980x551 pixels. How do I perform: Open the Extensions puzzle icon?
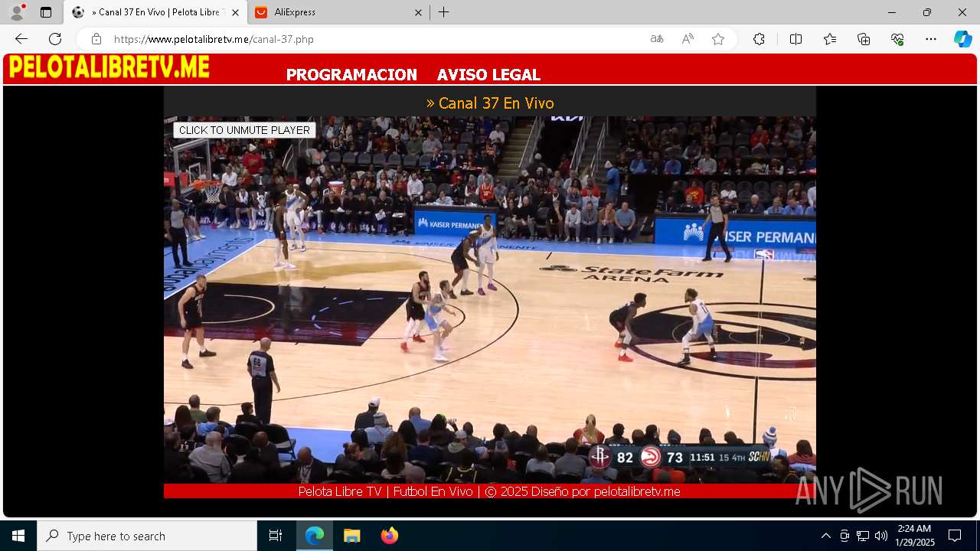[759, 39]
